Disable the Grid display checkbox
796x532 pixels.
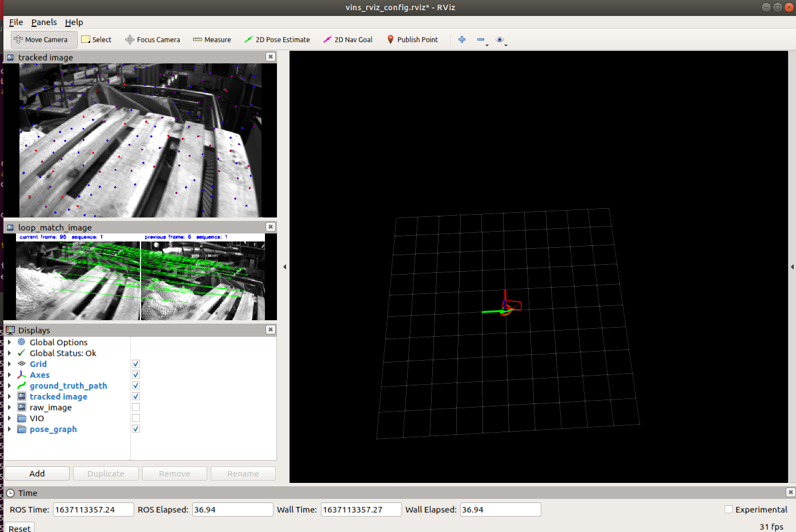click(135, 364)
